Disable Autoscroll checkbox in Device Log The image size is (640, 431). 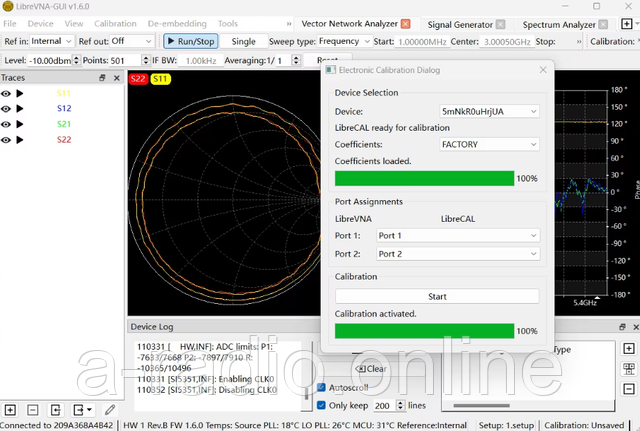321,387
